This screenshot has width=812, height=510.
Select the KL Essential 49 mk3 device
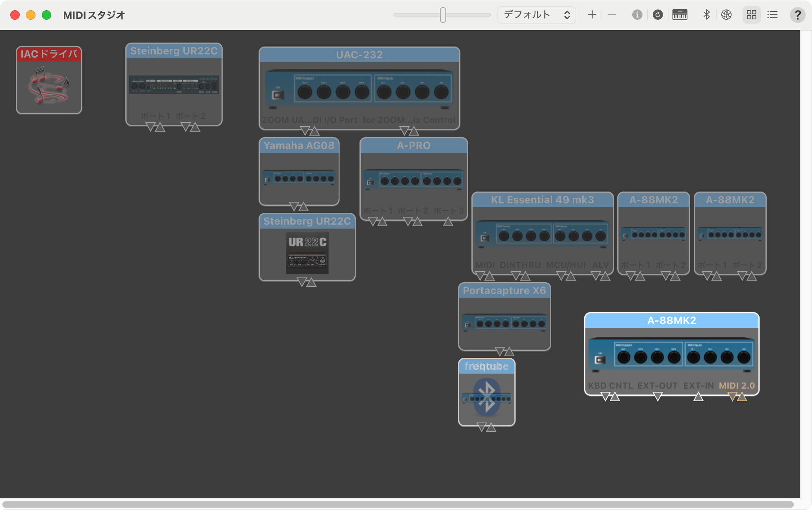coord(542,233)
